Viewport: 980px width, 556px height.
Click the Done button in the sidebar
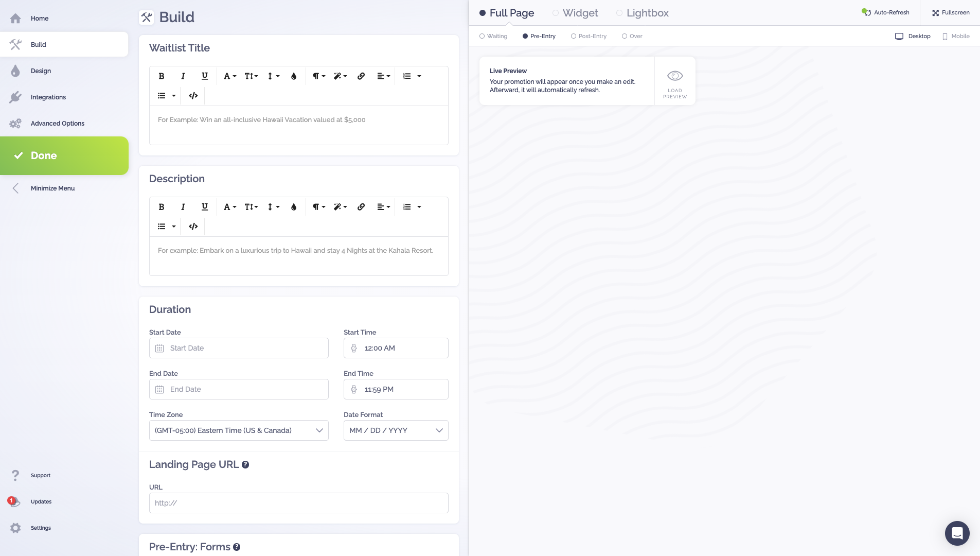tap(44, 155)
